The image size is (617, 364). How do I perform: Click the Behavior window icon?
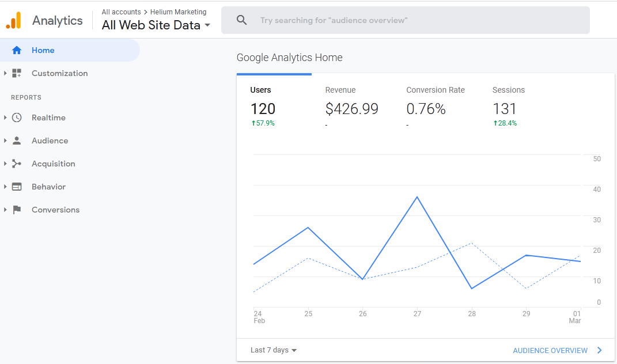pyautogui.click(x=17, y=187)
